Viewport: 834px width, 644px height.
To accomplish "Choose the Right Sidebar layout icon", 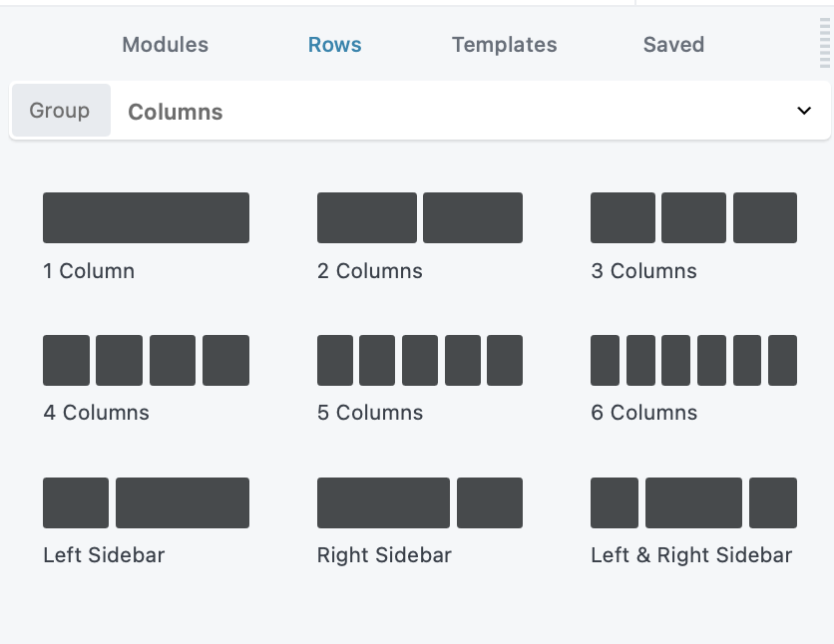I will pos(419,502).
